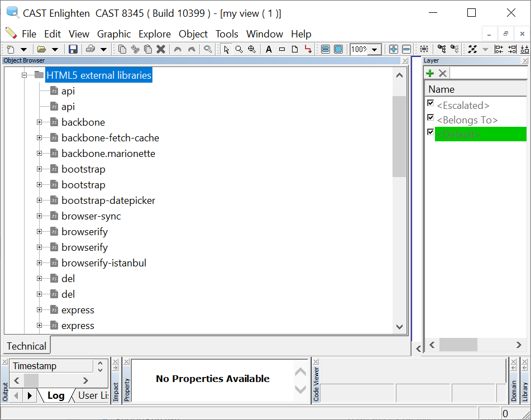Screen dimensions: 531x420
Task: Uncheck the <Escalated> layer checkbox
Action: point(430,103)
